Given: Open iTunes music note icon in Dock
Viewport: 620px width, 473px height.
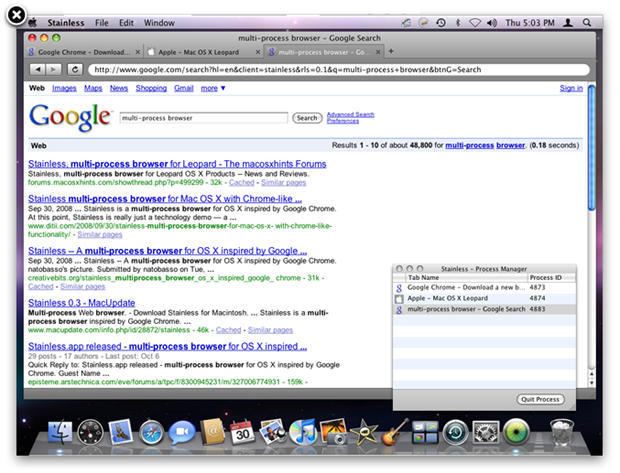Looking at the screenshot, I should tap(303, 432).
